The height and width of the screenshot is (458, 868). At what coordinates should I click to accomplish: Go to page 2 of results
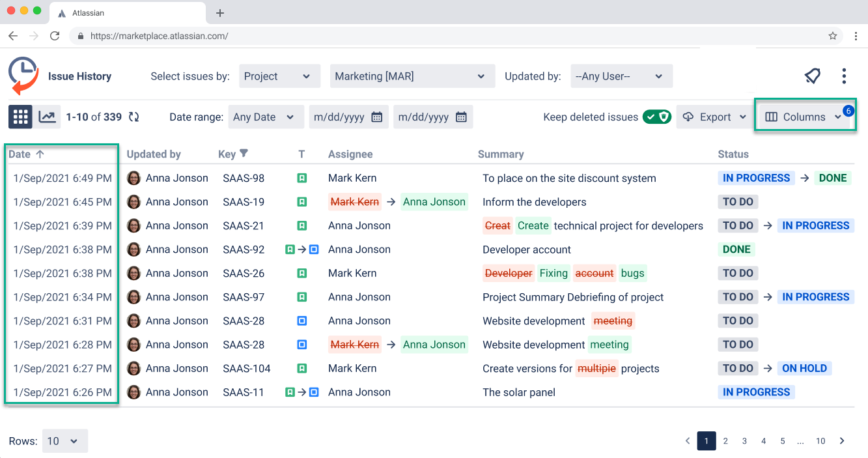725,441
